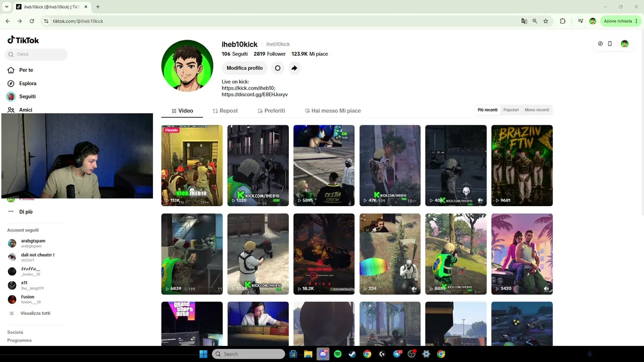Open Spotify from the taskbar
The height and width of the screenshot is (362, 644).
coord(338,354)
